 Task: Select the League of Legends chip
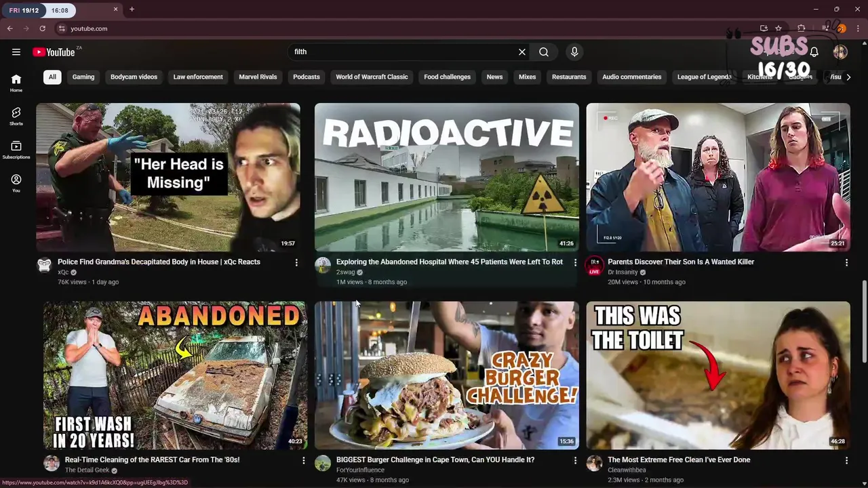(704, 77)
